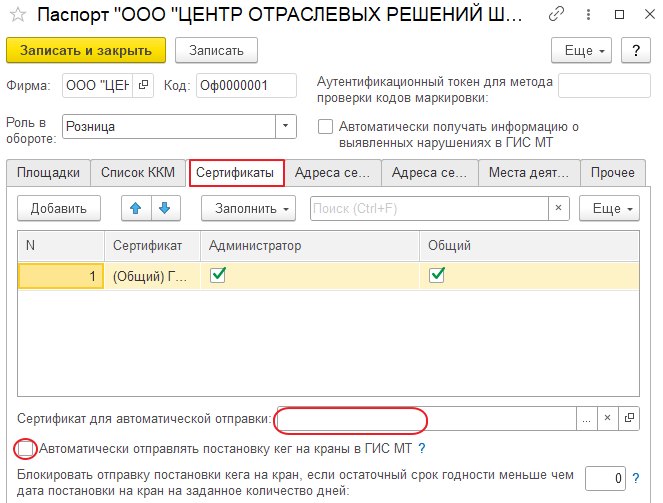This screenshot has height=503, width=663.
Task: Click the shelf-life days field showing 0
Action: pyautogui.click(x=605, y=478)
